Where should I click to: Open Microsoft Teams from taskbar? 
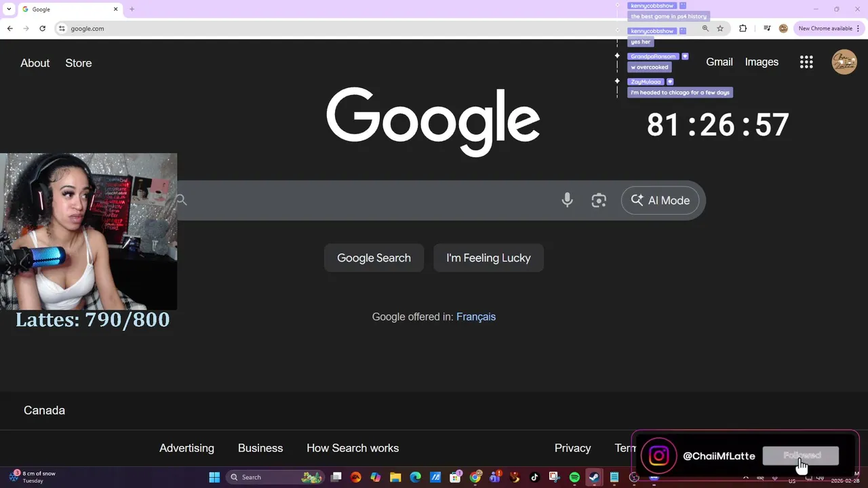[495, 477]
